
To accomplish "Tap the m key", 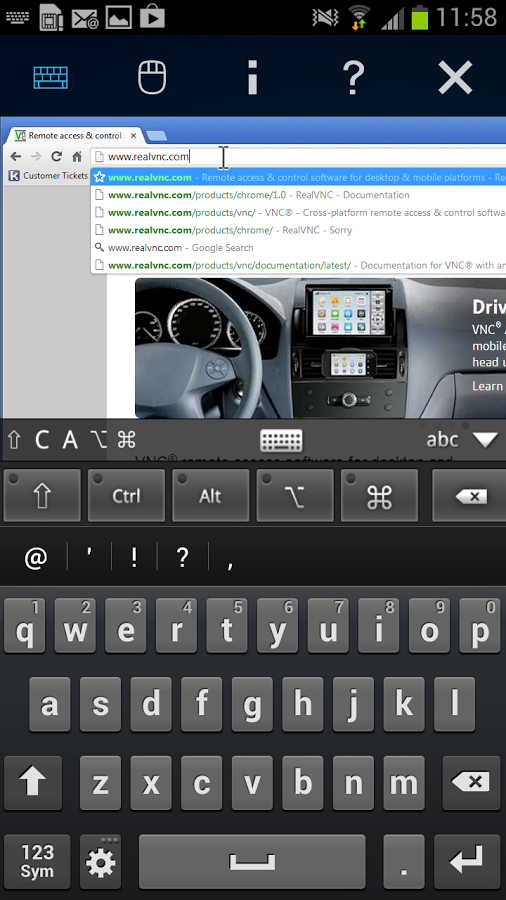I will [404, 783].
